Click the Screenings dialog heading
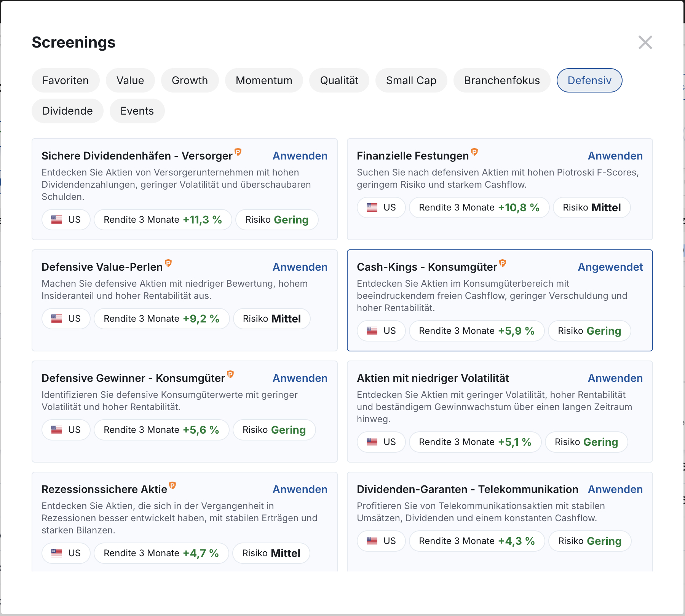The image size is (685, 616). [73, 42]
